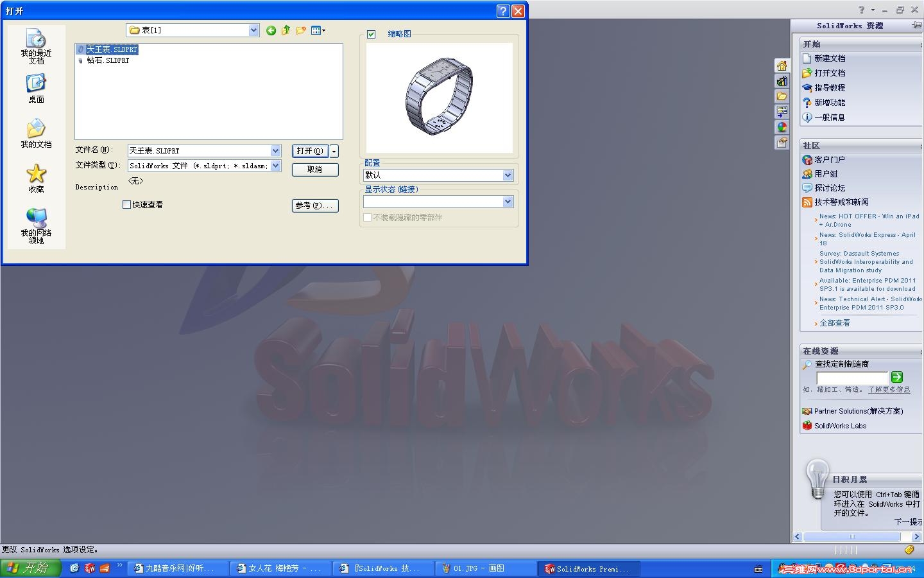Toggle the 缩略图 thumbnail checkbox
The image size is (924, 578).
[x=371, y=34]
